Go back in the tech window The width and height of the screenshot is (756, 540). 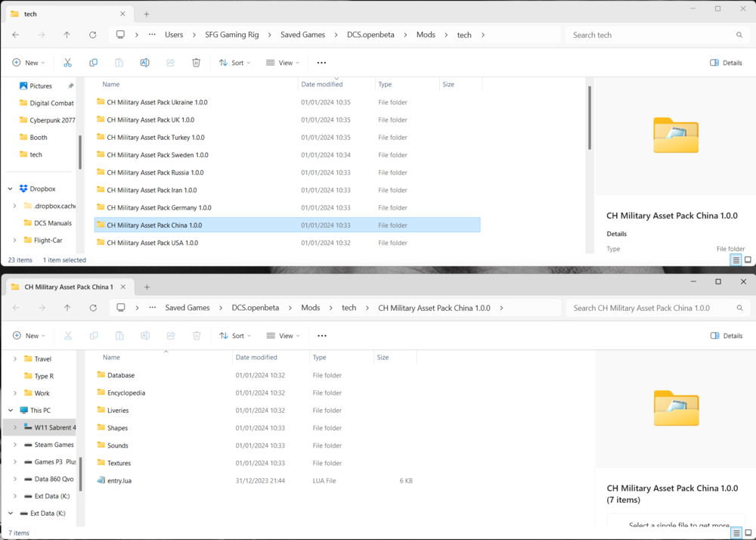click(15, 35)
